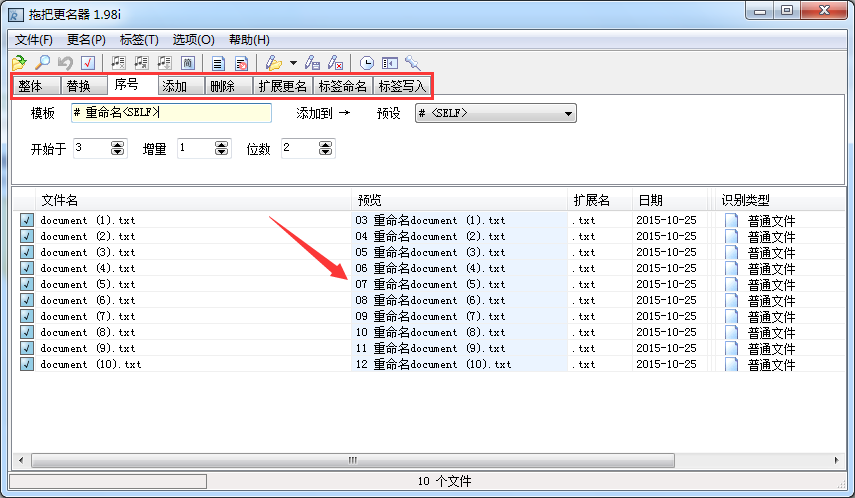Click the horizontal scrollbar thumb
855x498 pixels.
pos(353,460)
